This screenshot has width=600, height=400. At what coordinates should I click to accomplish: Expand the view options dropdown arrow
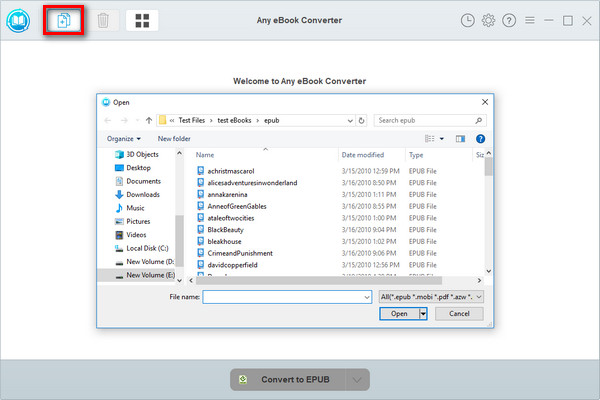tap(442, 139)
